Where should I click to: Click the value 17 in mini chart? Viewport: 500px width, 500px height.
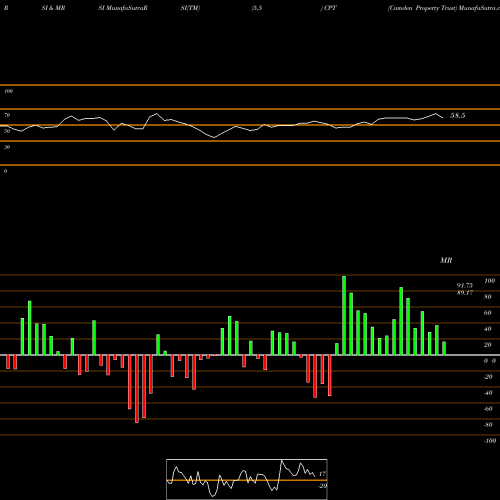(322, 474)
